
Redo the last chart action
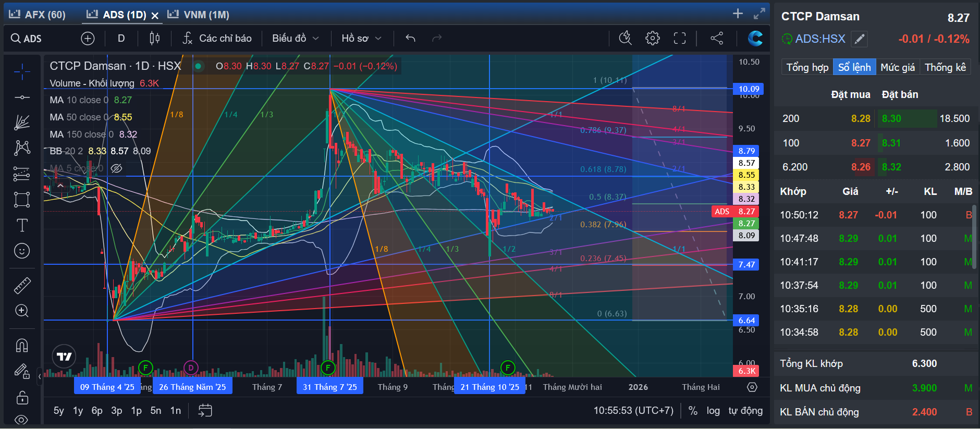(437, 38)
